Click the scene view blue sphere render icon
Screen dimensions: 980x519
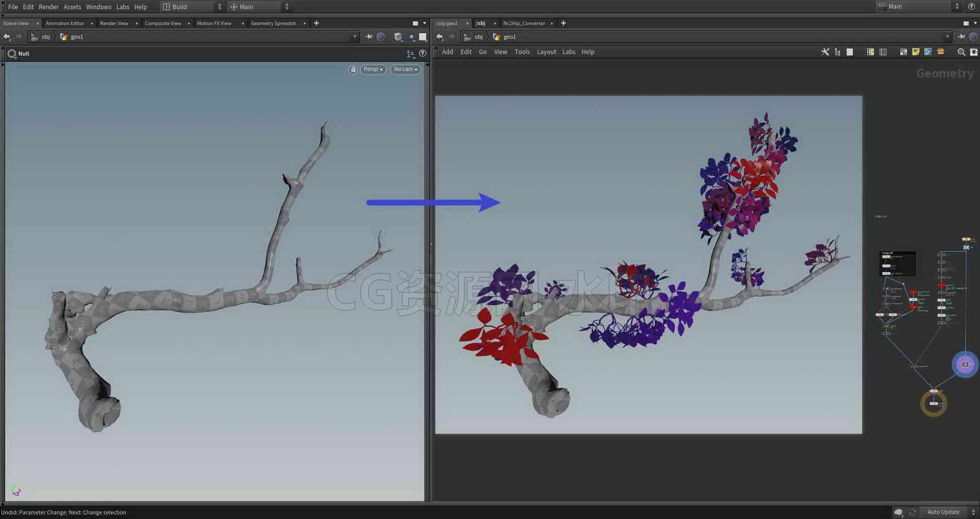point(411,37)
